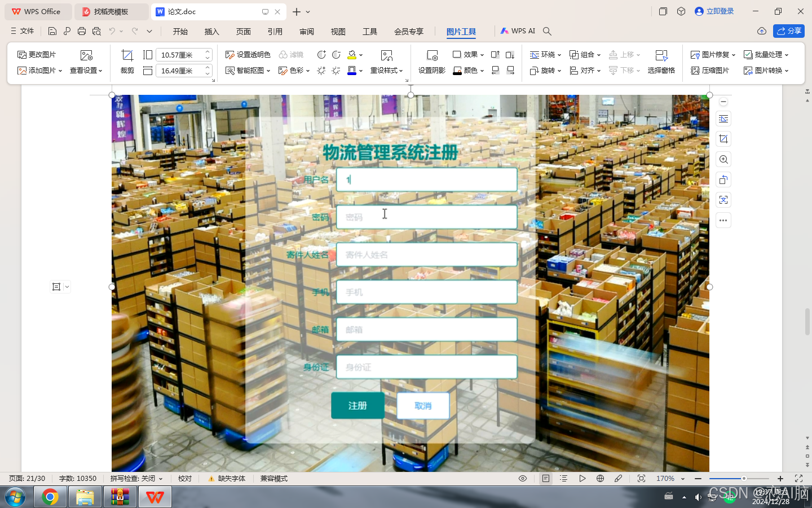The height and width of the screenshot is (508, 812).
Task: Toggle eye-protection mode in the status bar
Action: (522, 478)
